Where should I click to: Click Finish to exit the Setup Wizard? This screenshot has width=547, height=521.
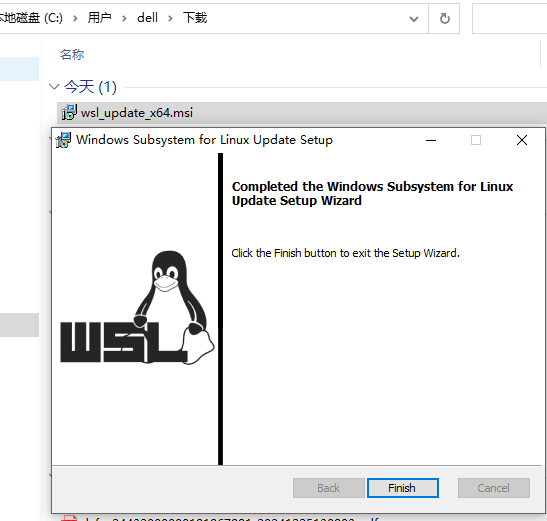403,488
